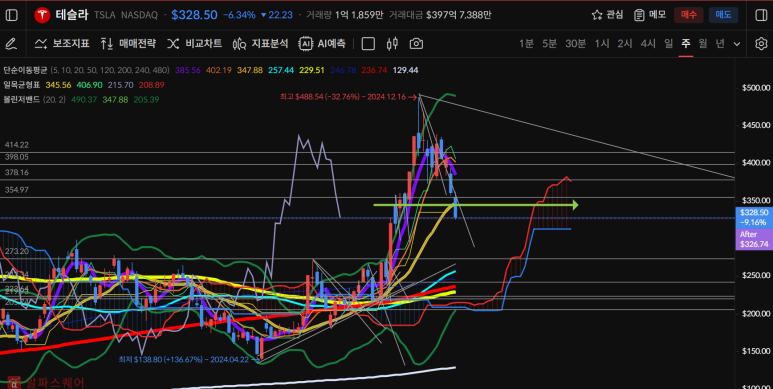Viewport: 773px width, 389px height.
Task: Select the 1시 timeframe
Action: coord(601,44)
